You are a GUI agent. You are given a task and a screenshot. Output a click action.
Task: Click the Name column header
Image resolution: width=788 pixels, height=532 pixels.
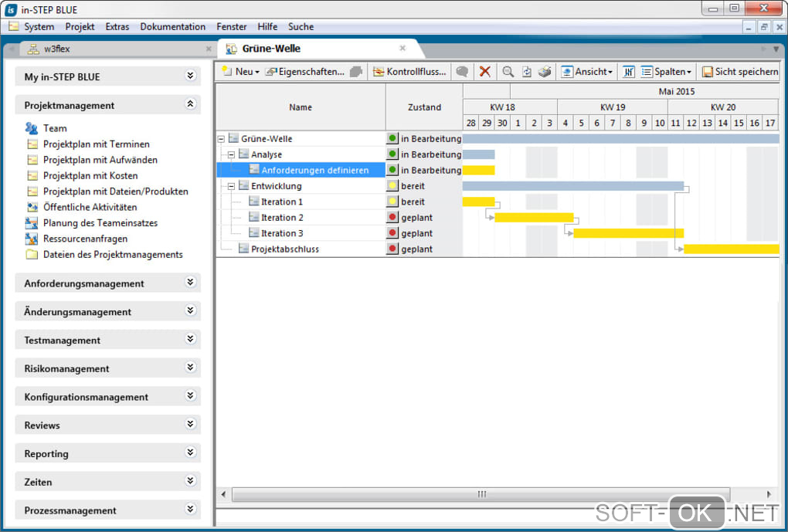pyautogui.click(x=301, y=107)
